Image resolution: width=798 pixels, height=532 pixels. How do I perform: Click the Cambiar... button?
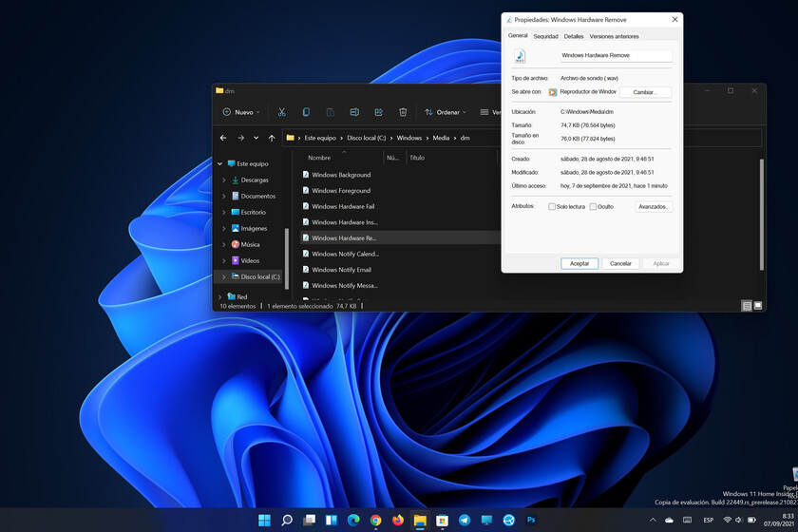[645, 92]
